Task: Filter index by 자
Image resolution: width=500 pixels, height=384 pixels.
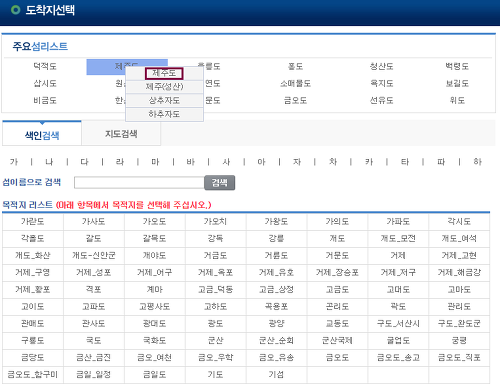Action: pos(297,162)
